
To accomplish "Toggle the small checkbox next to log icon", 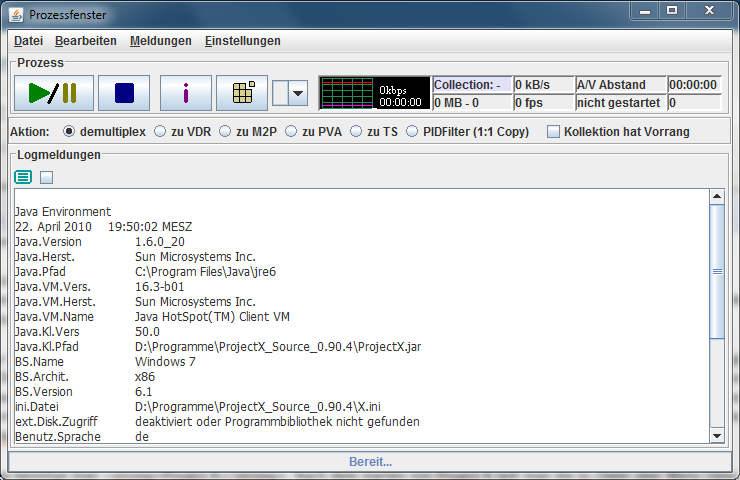I will coord(46,177).
